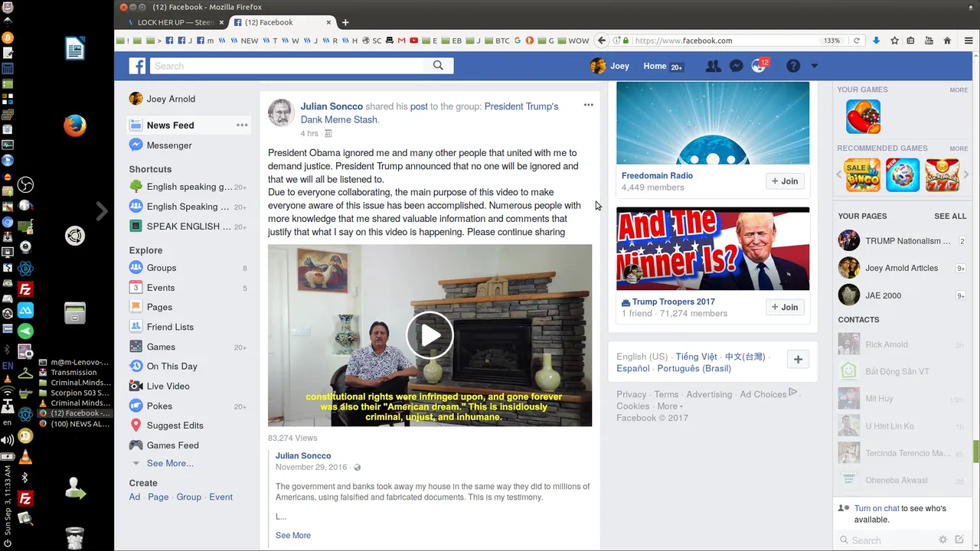
Task: Open chat with Rick Arnold
Action: (901, 344)
